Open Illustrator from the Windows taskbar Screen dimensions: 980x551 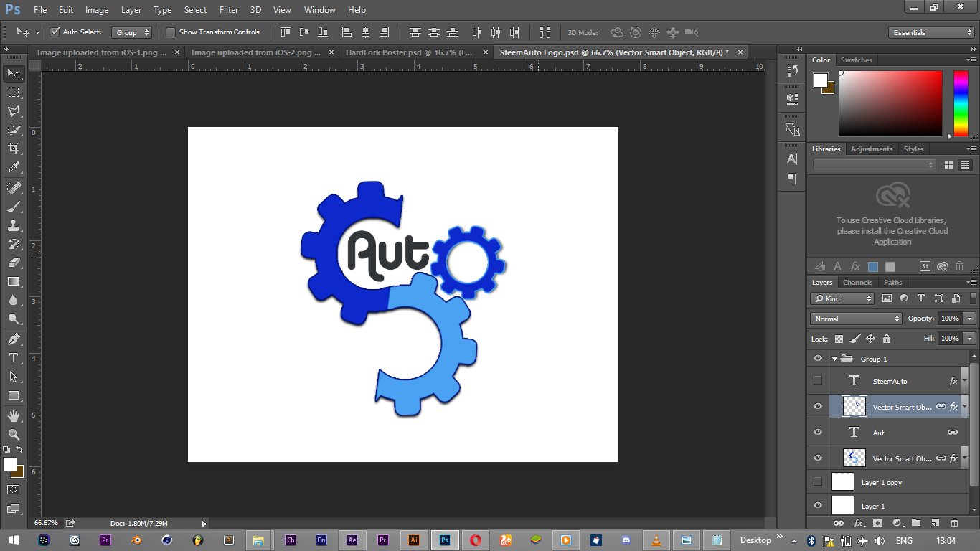tap(414, 540)
